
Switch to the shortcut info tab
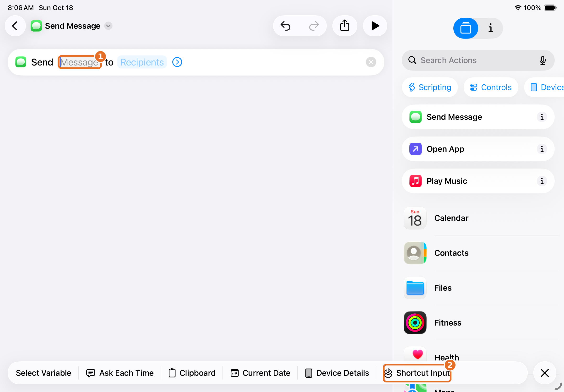tap(491, 28)
